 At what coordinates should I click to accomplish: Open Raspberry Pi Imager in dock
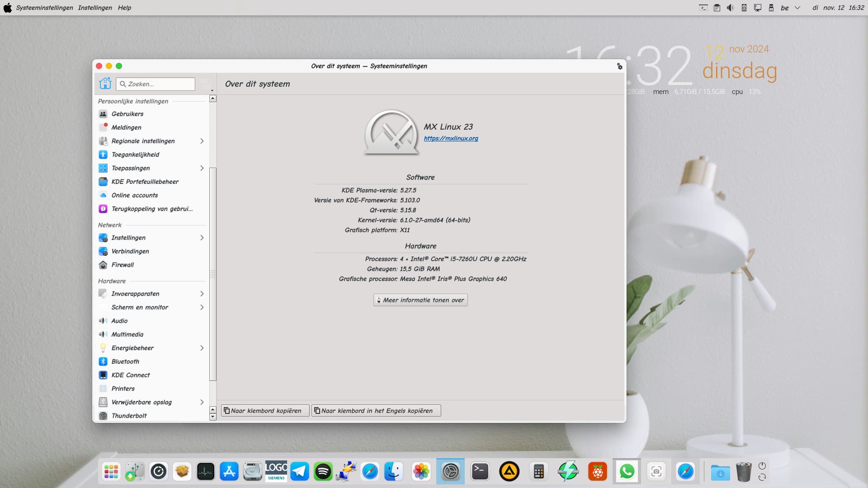pos(597,472)
